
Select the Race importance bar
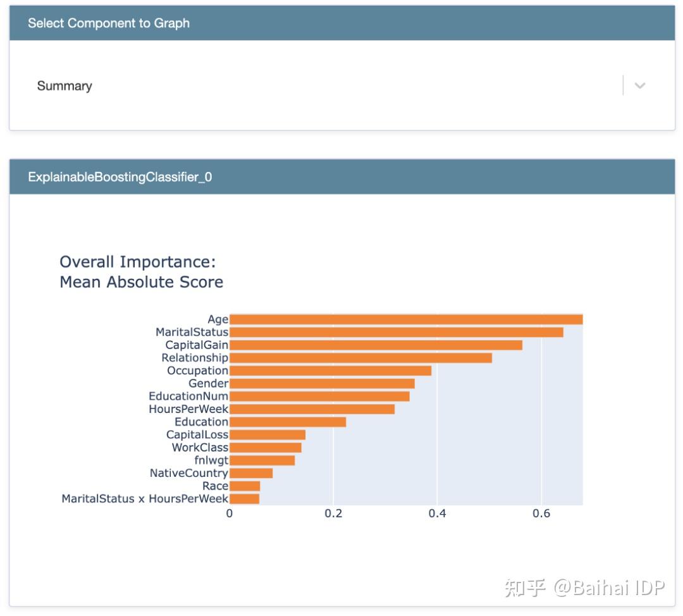tap(245, 486)
